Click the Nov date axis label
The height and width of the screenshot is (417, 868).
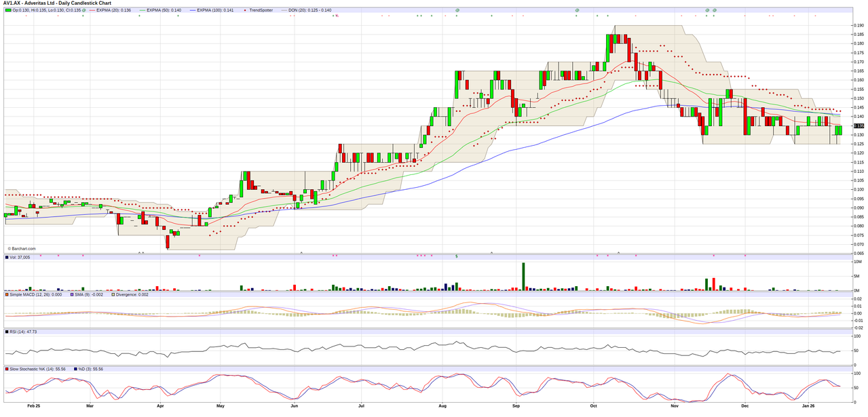point(675,405)
